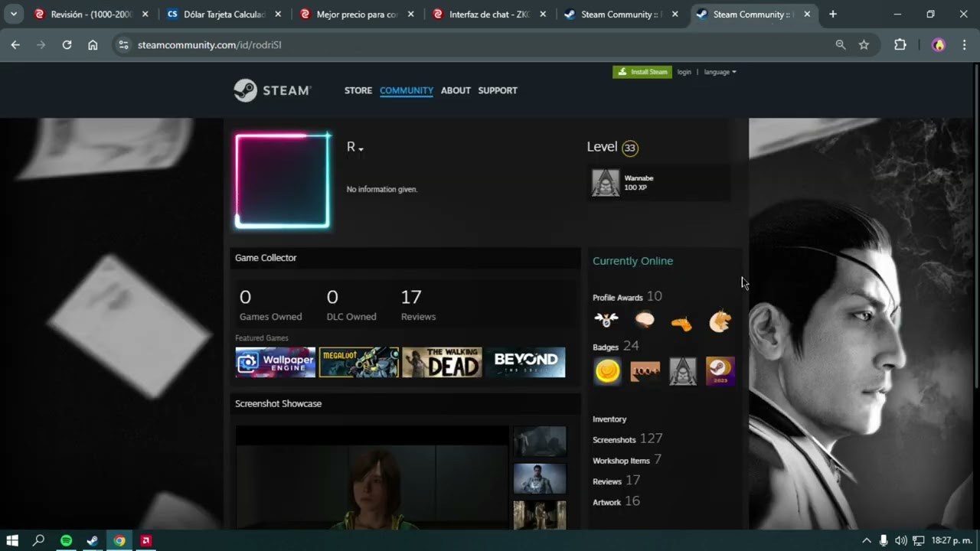The height and width of the screenshot is (551, 980).
Task: Open the Inventory link
Action: [609, 419]
